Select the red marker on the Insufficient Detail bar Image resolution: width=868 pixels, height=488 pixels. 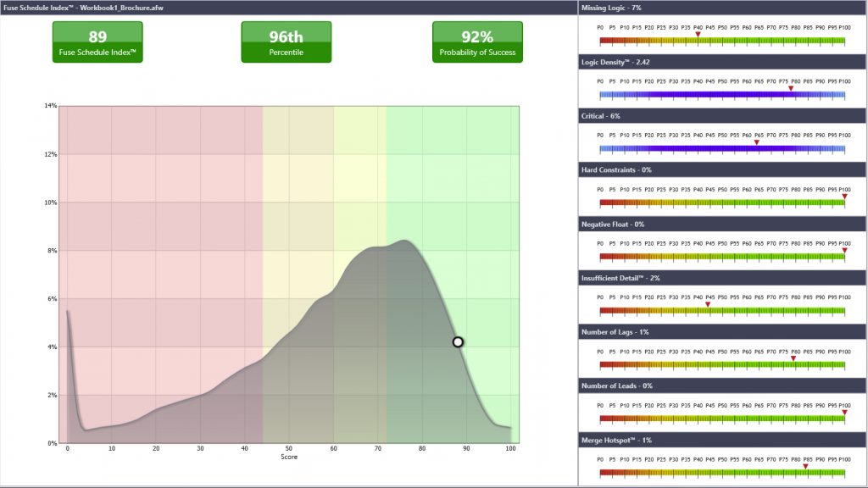click(708, 305)
